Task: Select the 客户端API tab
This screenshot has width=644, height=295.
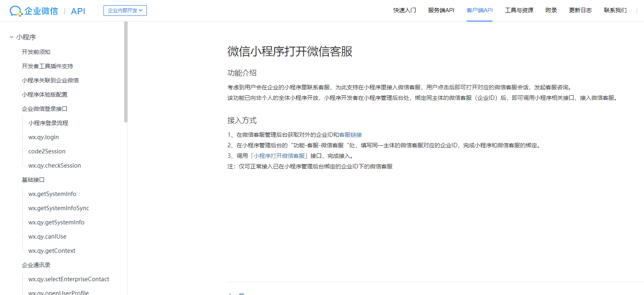Action: [x=480, y=10]
